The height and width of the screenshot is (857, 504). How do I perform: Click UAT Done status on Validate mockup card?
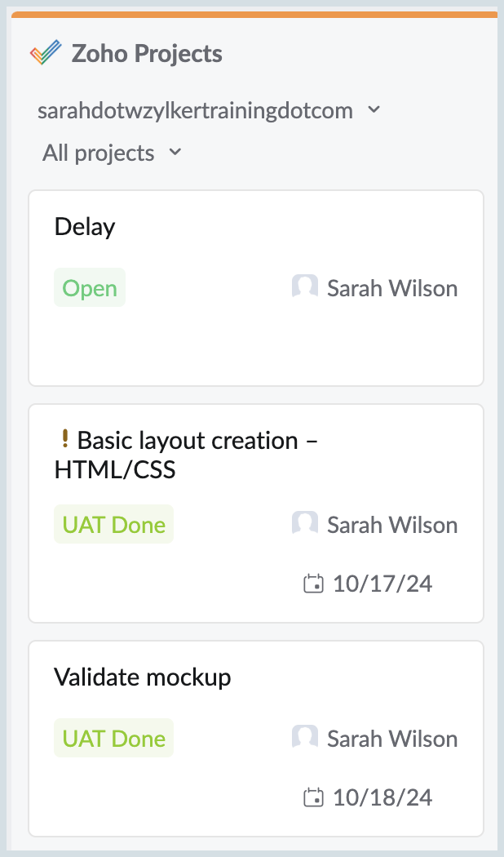(x=114, y=739)
